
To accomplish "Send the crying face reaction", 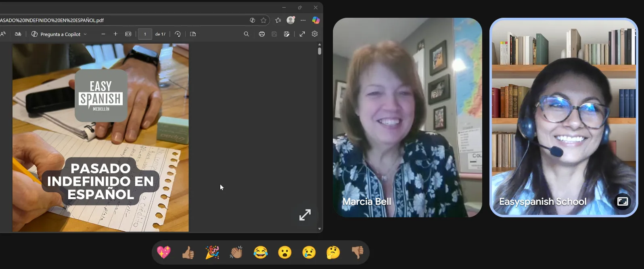I will pos(309,252).
